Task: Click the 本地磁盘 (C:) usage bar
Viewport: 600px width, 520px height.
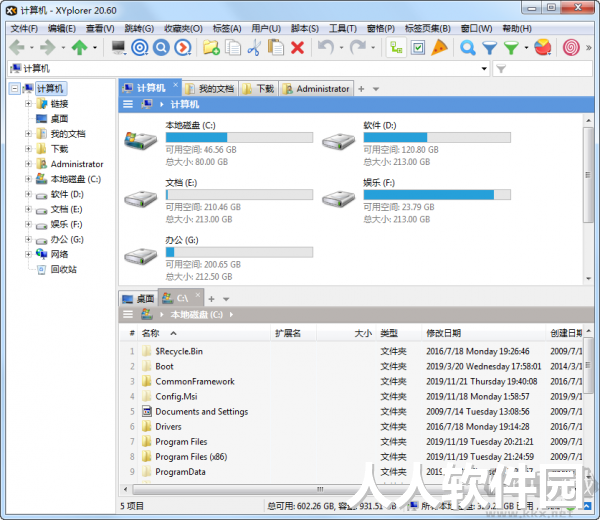Action: pyautogui.click(x=239, y=137)
